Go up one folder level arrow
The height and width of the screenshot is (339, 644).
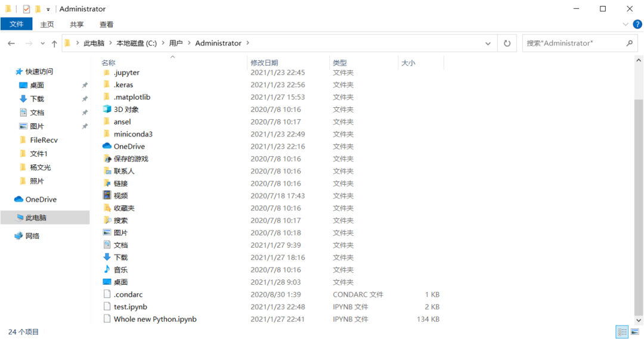[54, 43]
